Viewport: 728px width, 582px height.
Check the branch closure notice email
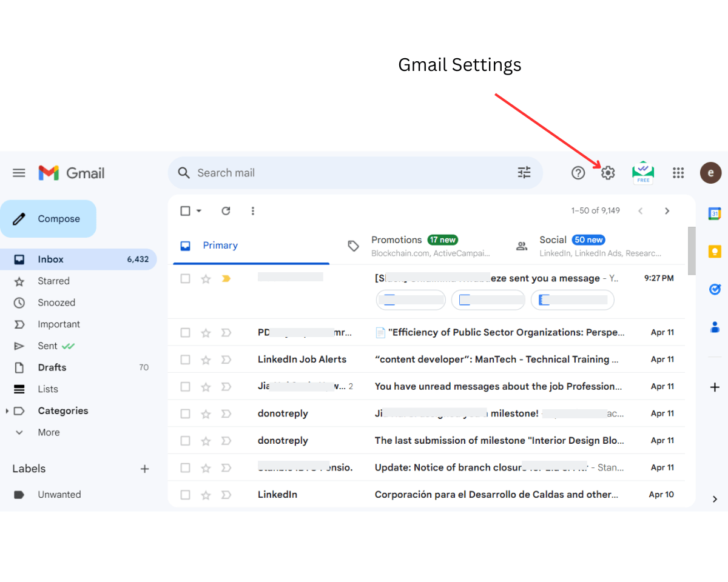[185, 467]
